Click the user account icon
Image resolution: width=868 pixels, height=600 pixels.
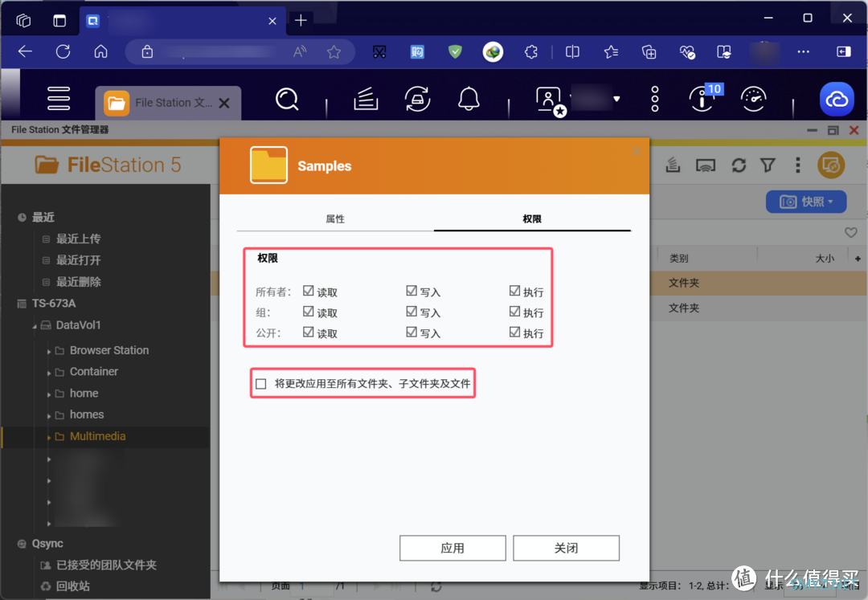(551, 101)
